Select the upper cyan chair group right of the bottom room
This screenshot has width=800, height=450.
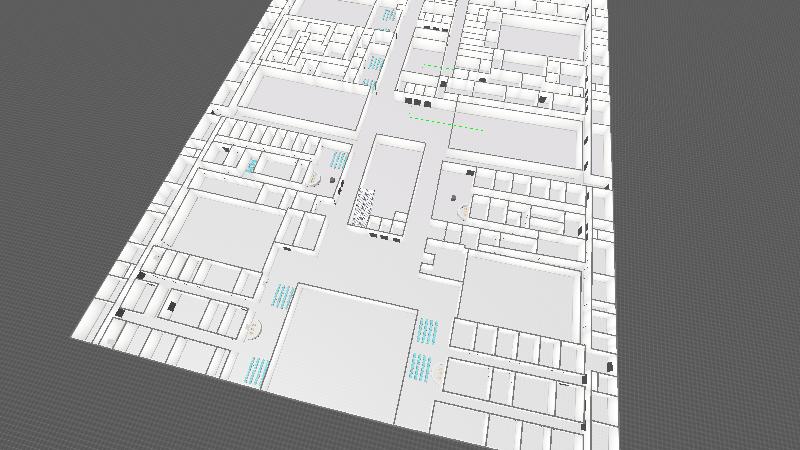point(428,330)
